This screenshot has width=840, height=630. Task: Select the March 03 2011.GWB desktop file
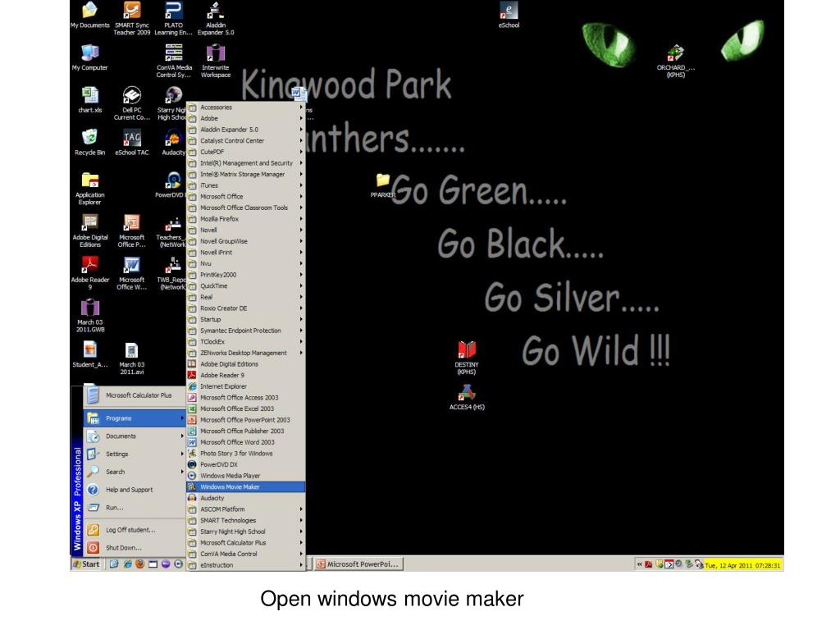(90, 316)
